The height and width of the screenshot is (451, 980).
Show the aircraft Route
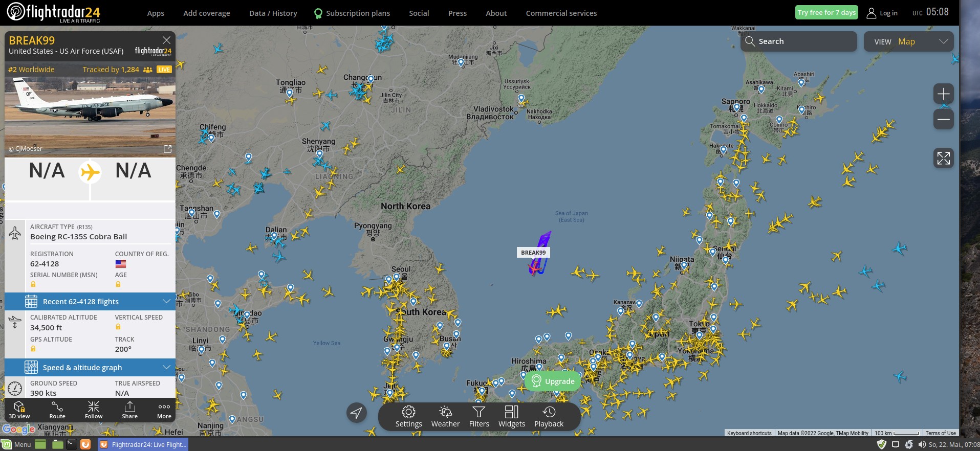click(57, 410)
